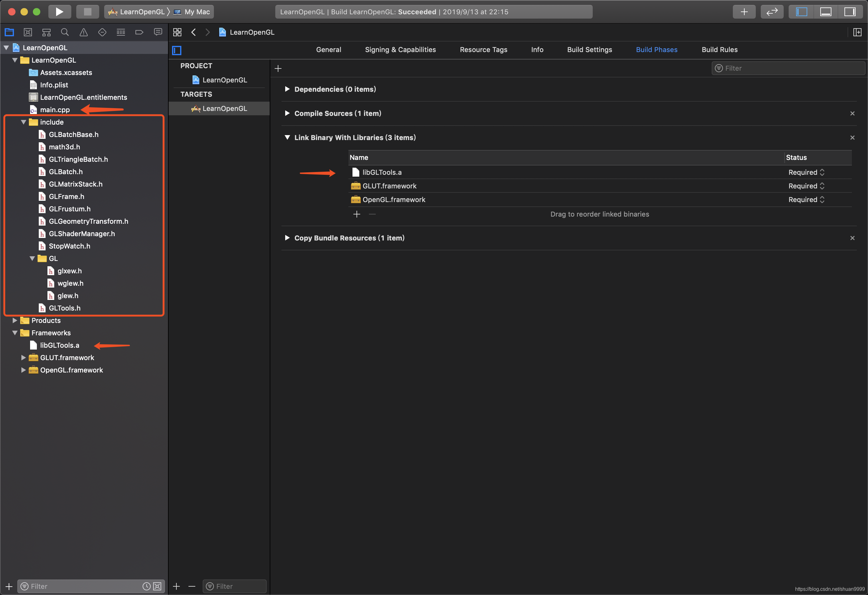Choose the My Mac run destination
868x595 pixels.
tap(192, 12)
